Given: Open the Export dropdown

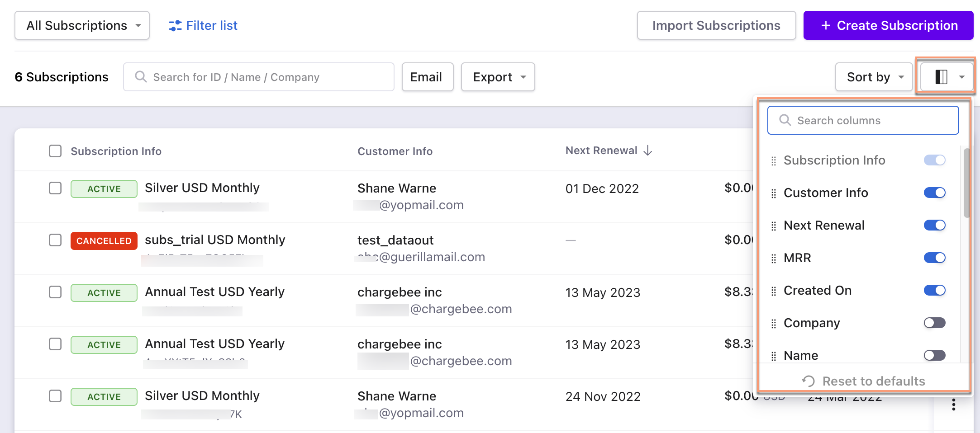Looking at the screenshot, I should (x=498, y=77).
